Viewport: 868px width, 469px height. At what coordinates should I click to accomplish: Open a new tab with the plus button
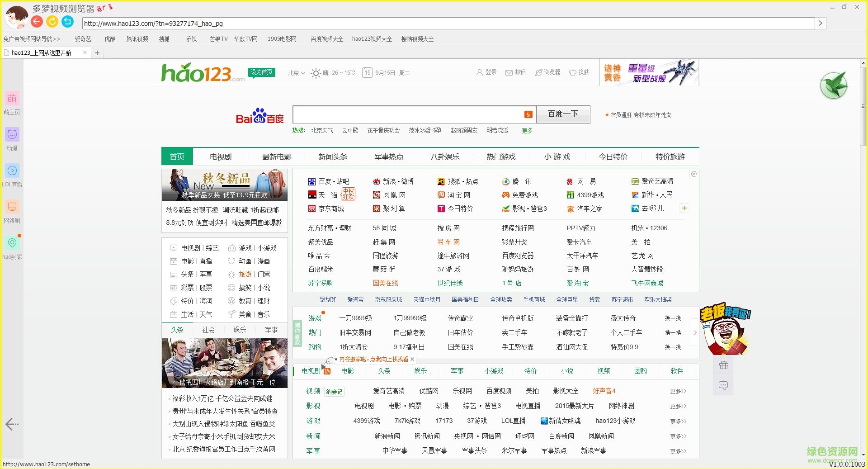tap(97, 52)
